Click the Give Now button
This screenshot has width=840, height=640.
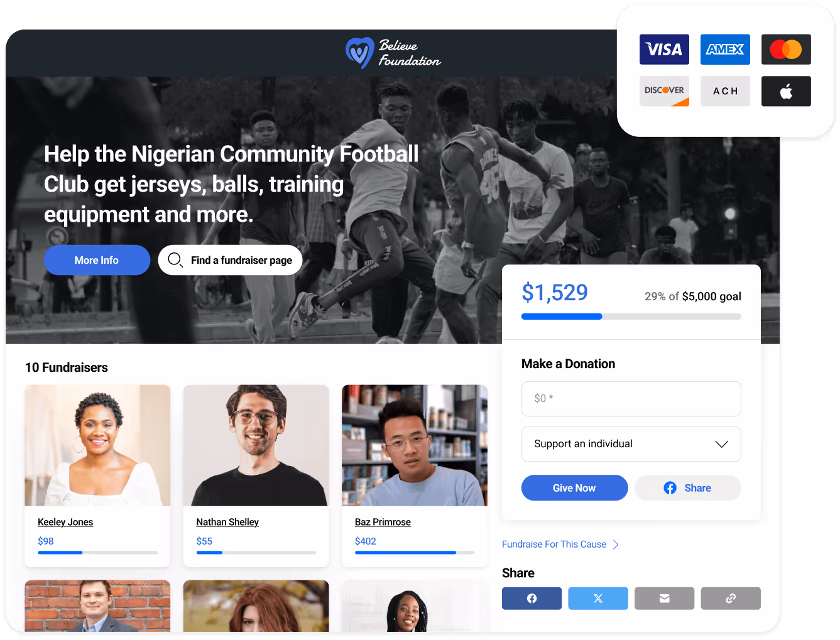[x=574, y=488]
